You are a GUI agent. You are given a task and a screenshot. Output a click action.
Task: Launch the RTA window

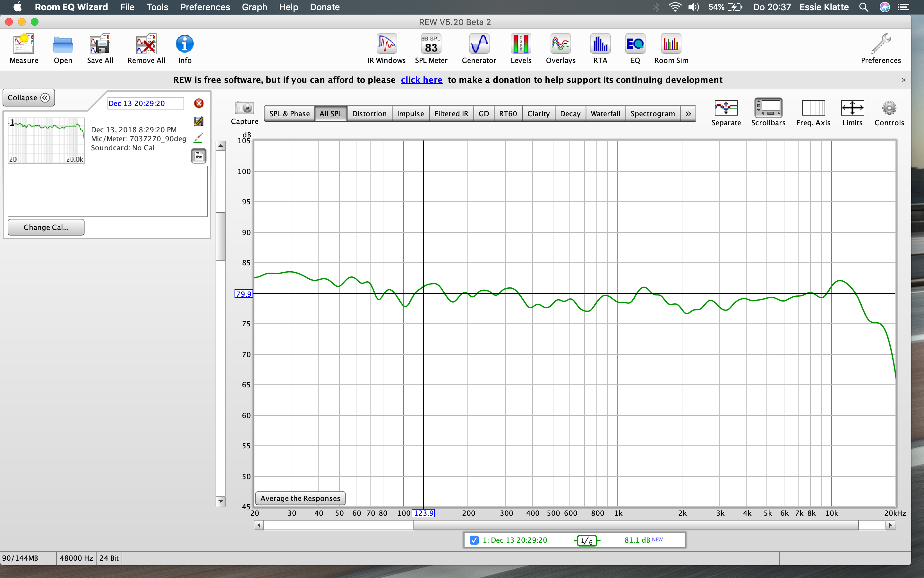click(600, 49)
